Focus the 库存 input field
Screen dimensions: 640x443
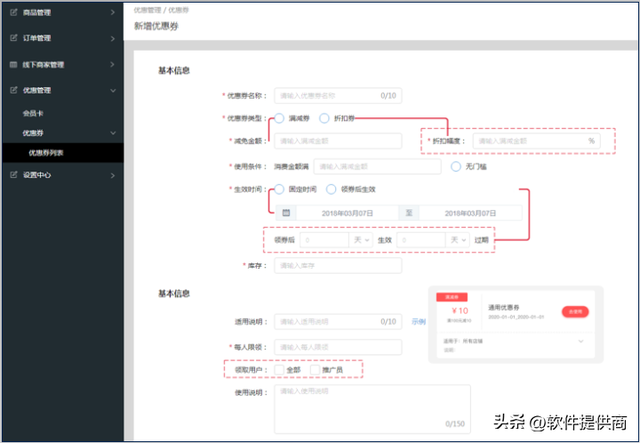[338, 265]
